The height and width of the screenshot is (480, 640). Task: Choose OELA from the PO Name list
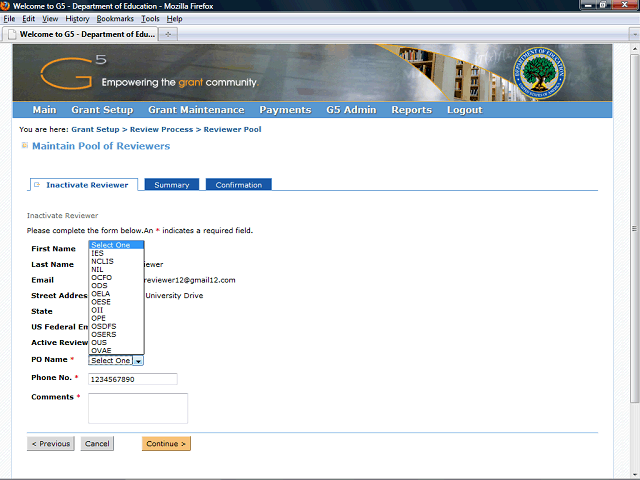(x=116, y=294)
